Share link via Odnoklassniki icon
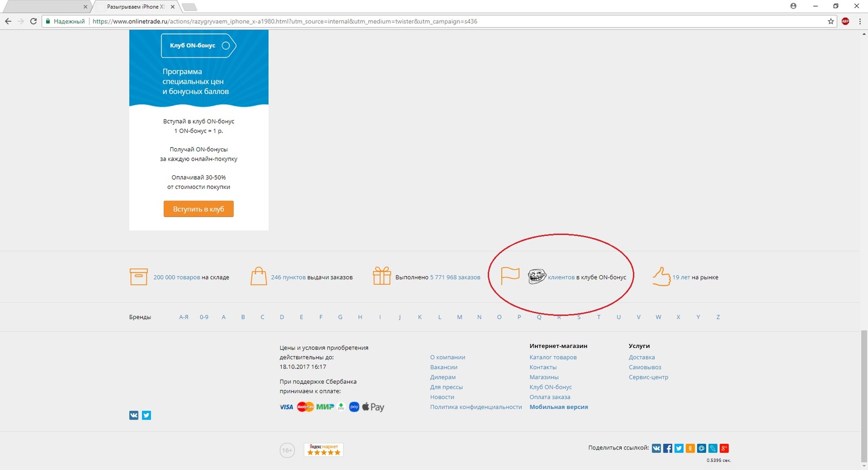 coord(690,448)
